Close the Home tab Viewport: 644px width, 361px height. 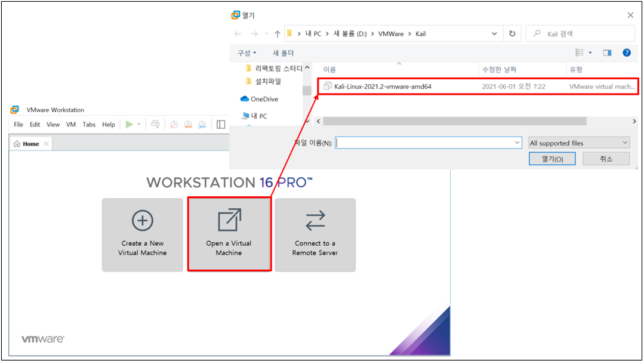coord(47,144)
